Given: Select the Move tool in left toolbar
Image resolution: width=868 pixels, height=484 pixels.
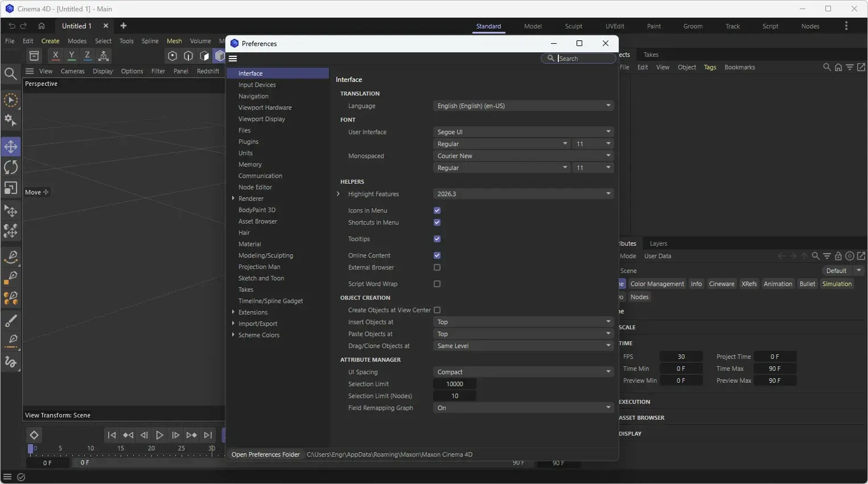Looking at the screenshot, I should (x=11, y=147).
